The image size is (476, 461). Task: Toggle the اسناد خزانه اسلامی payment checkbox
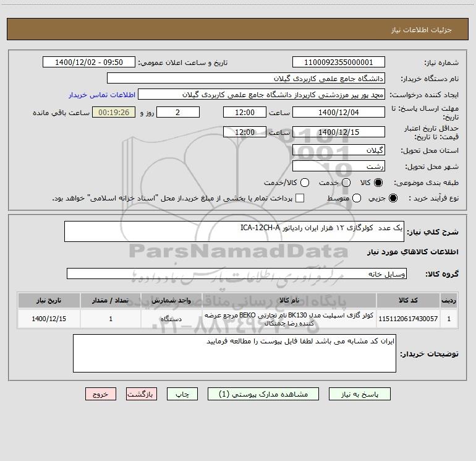pyautogui.click(x=300, y=198)
